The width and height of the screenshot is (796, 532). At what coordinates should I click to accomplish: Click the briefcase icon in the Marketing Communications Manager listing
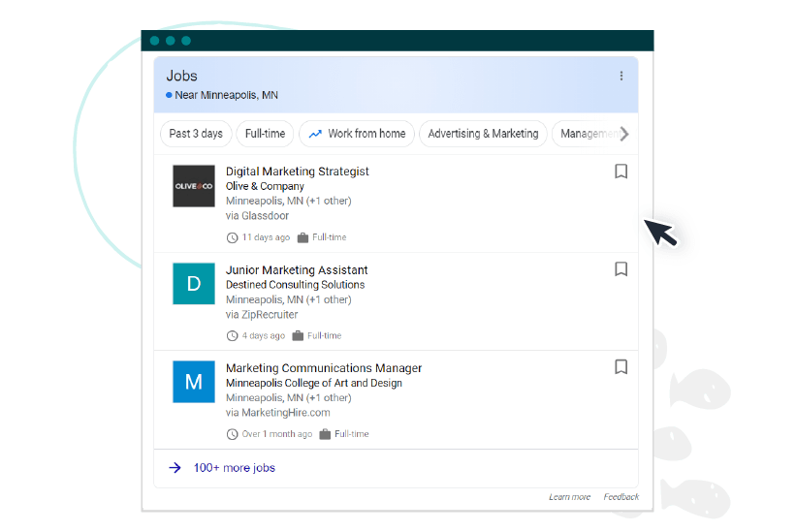click(325, 434)
